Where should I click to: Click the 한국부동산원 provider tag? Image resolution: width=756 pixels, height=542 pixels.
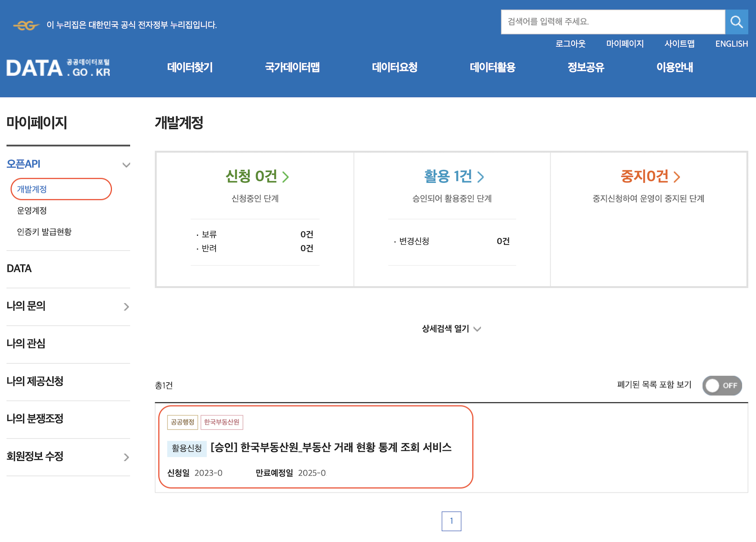coord(222,422)
